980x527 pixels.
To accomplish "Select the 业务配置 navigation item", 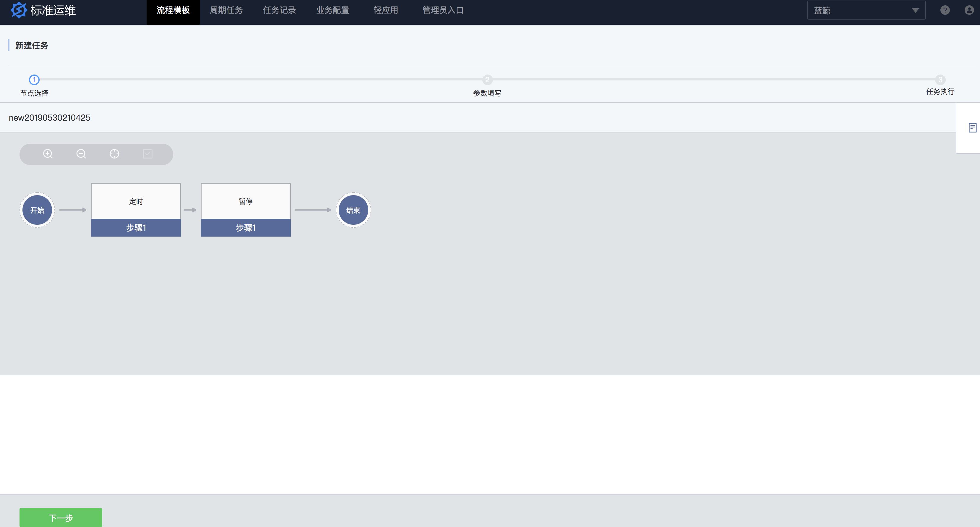I will tap(332, 10).
